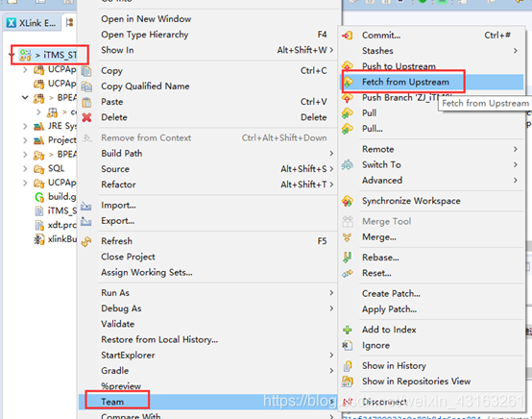
Task: Click the Synchronize Workspace icon
Action: 348,201
